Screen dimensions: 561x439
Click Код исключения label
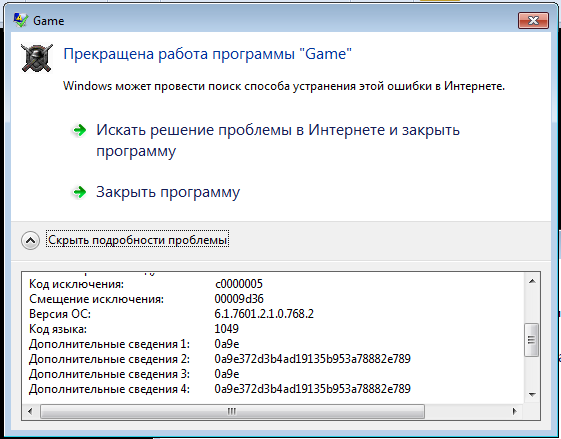(x=76, y=284)
